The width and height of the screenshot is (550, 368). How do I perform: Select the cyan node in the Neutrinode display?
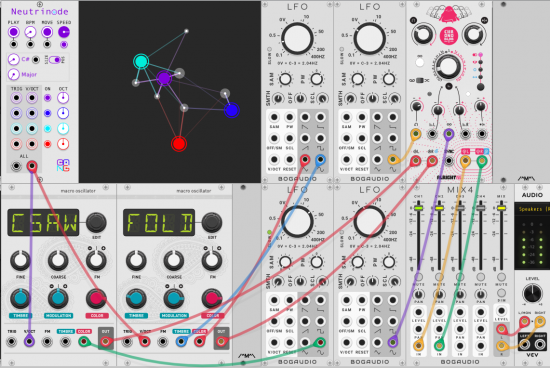tap(141, 61)
